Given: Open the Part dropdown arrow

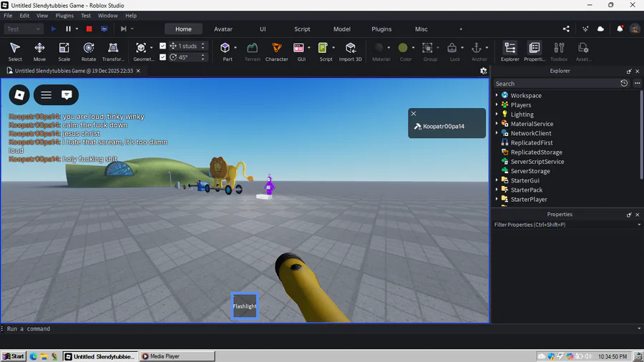Looking at the screenshot, I should pos(235,48).
